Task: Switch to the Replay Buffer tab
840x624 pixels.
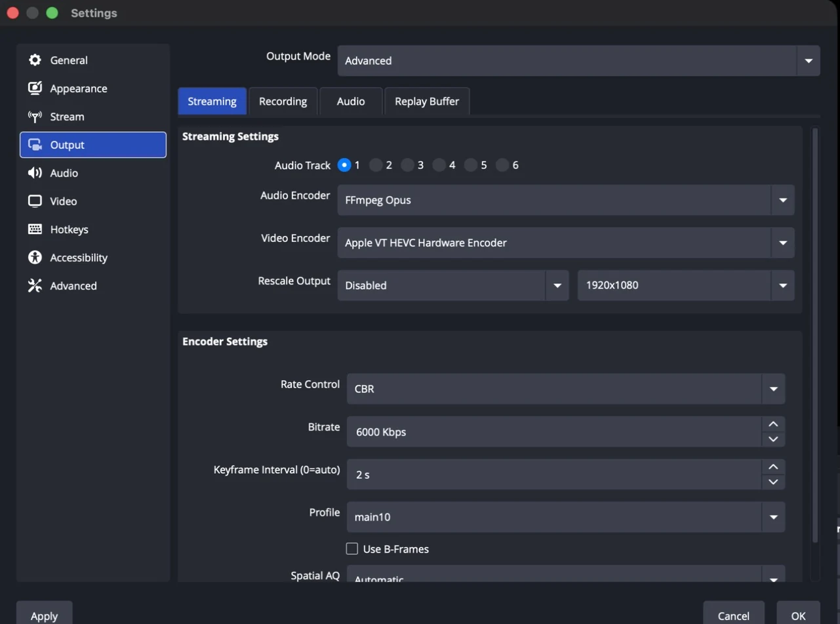Action: [x=427, y=102]
